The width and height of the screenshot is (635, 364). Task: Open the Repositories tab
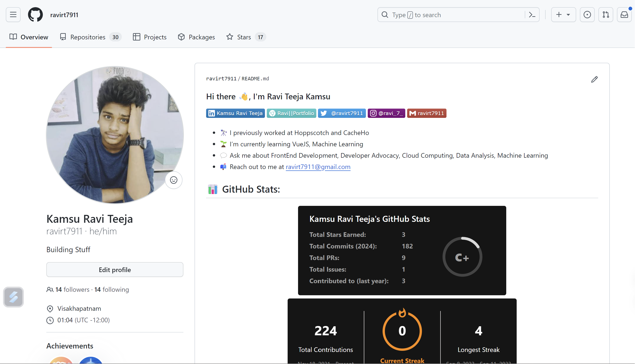coord(91,37)
